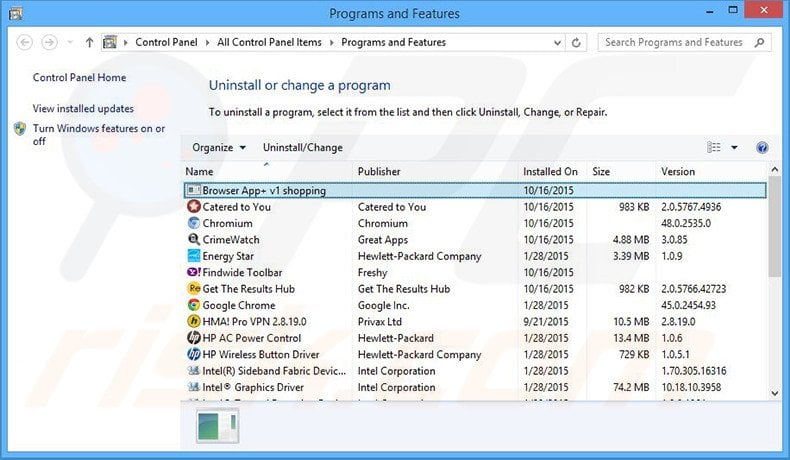Click the HP AC Power Control icon
790x460 pixels.
pyautogui.click(x=193, y=338)
